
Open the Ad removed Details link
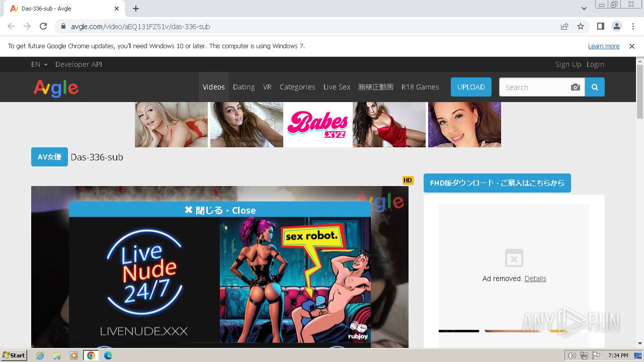click(x=535, y=279)
